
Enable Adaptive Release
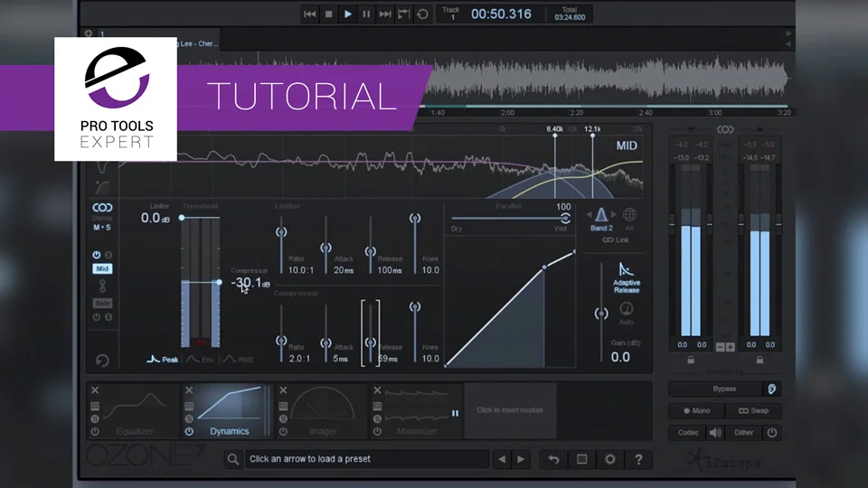626,277
